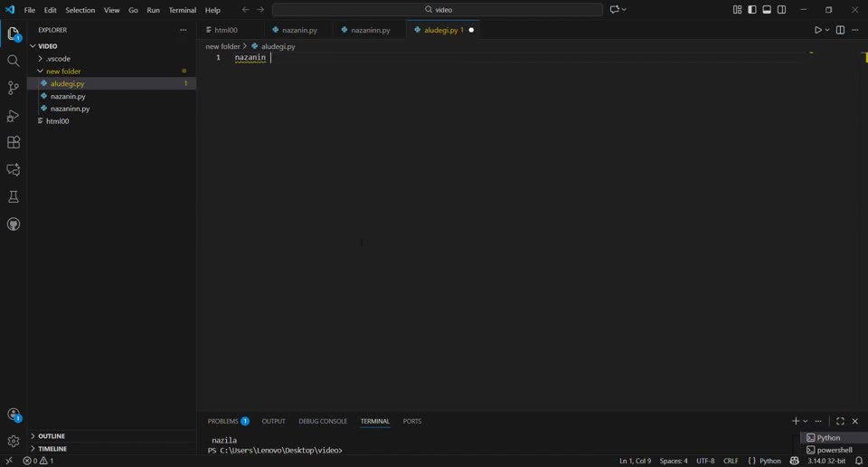Open the Source Control view
Viewport: 868px width, 467px height.
click(14, 88)
